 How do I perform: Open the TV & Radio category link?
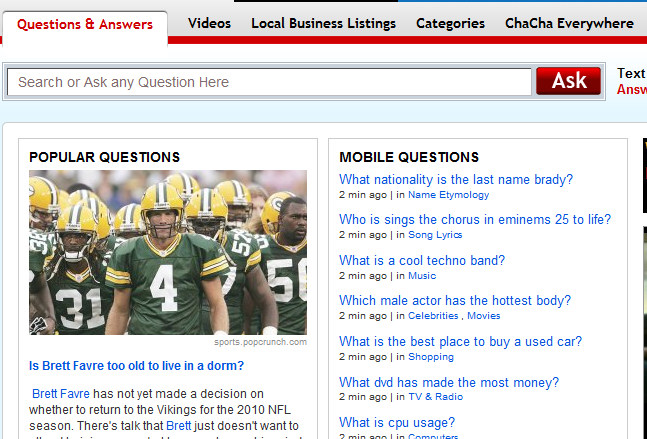tap(435, 397)
